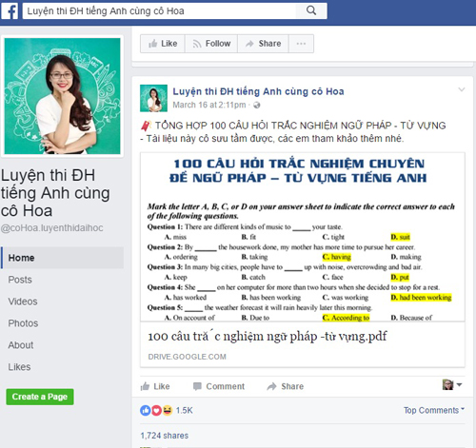This screenshot has width=476, height=448.
Task: Click the small page avatar next to post title
Action: coord(153,98)
